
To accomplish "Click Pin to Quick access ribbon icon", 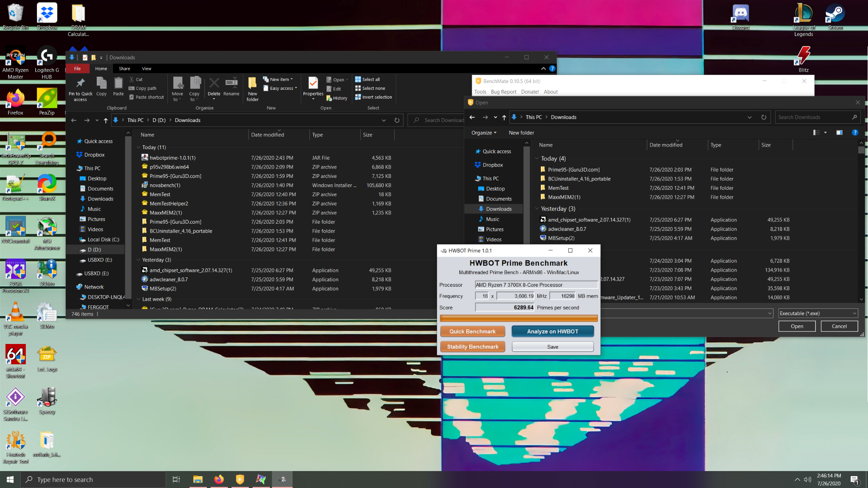I will [x=80, y=89].
